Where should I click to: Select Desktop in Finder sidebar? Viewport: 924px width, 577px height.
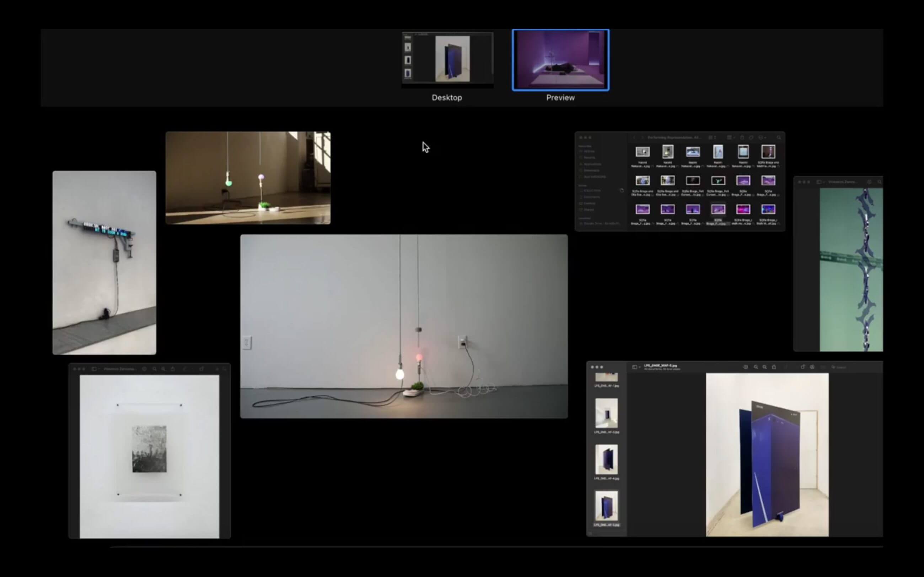590,203
